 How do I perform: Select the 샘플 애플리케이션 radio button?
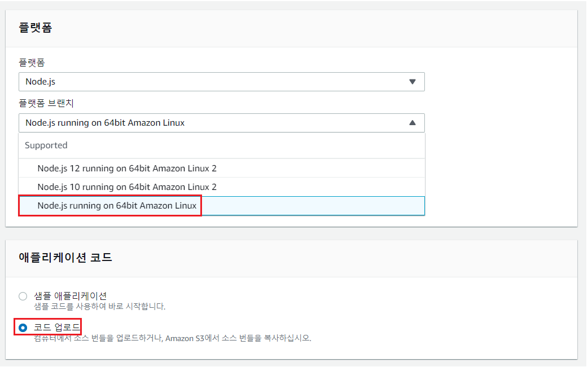(23, 296)
